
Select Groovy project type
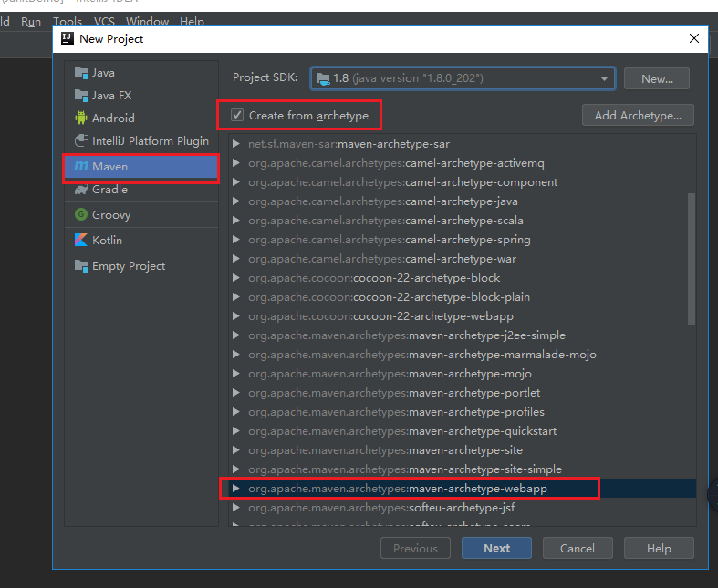[141, 214]
